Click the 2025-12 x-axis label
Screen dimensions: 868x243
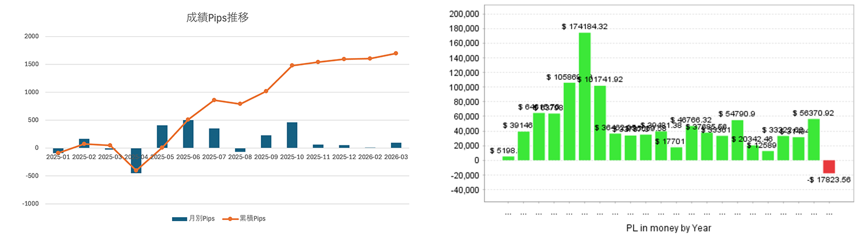tap(344, 156)
